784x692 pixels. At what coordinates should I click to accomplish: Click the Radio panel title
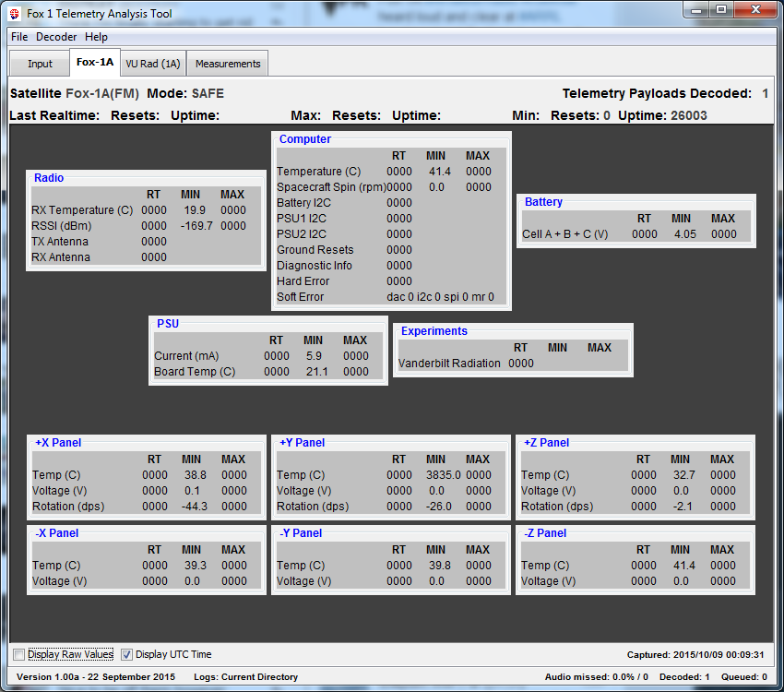[49, 178]
